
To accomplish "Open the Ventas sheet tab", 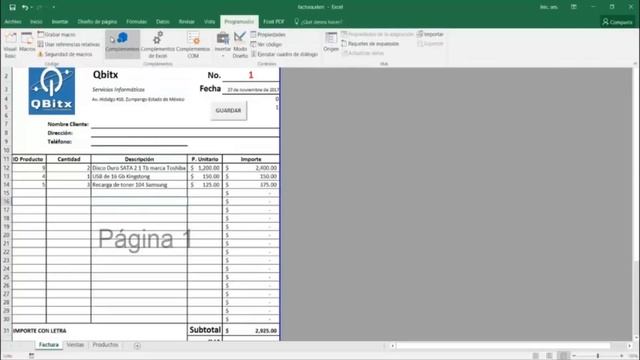I will click(75, 345).
